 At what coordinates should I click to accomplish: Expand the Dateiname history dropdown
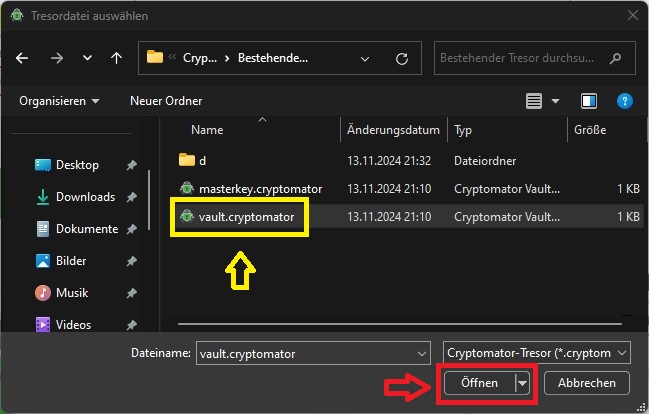421,353
